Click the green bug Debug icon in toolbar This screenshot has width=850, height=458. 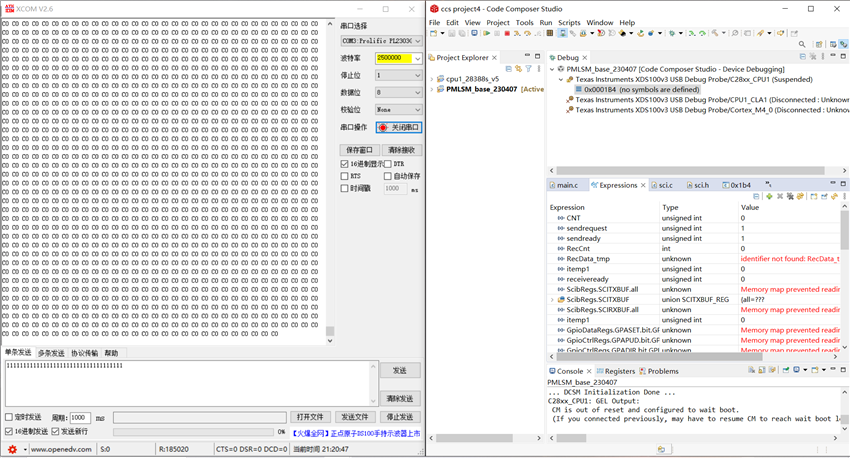point(672,33)
